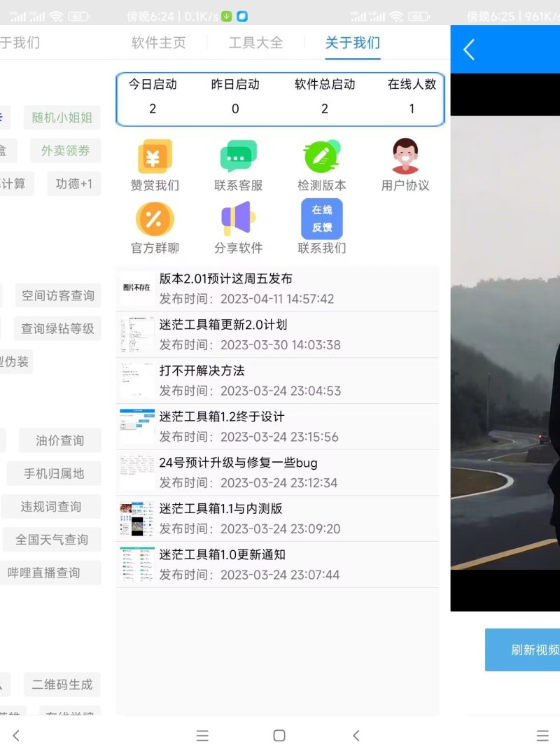Open the 联系我们 online feedback icon
The image size is (560, 756).
(x=321, y=219)
